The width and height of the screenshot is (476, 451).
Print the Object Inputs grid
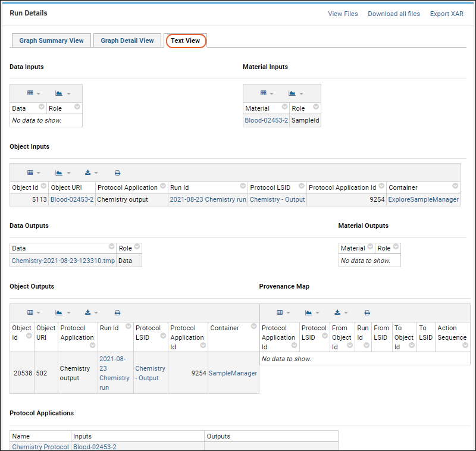[117, 173]
